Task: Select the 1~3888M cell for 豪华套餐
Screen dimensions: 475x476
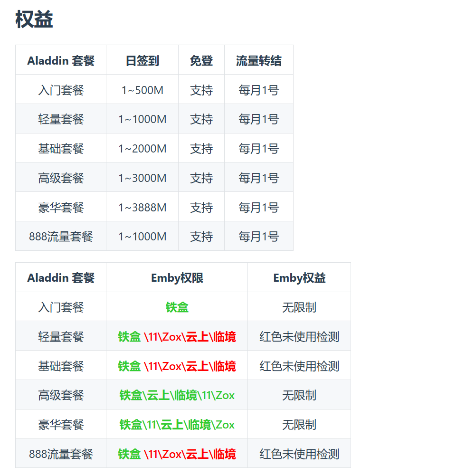Action: click(142, 208)
